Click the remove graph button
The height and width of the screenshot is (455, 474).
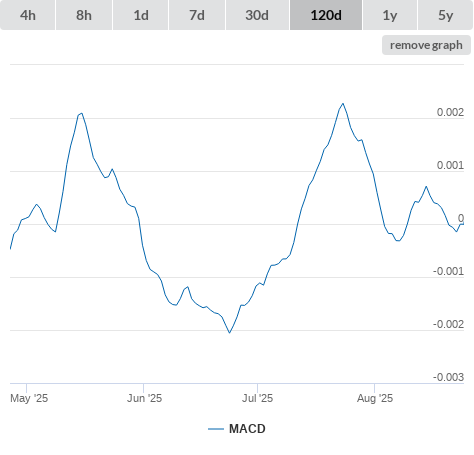[426, 45]
